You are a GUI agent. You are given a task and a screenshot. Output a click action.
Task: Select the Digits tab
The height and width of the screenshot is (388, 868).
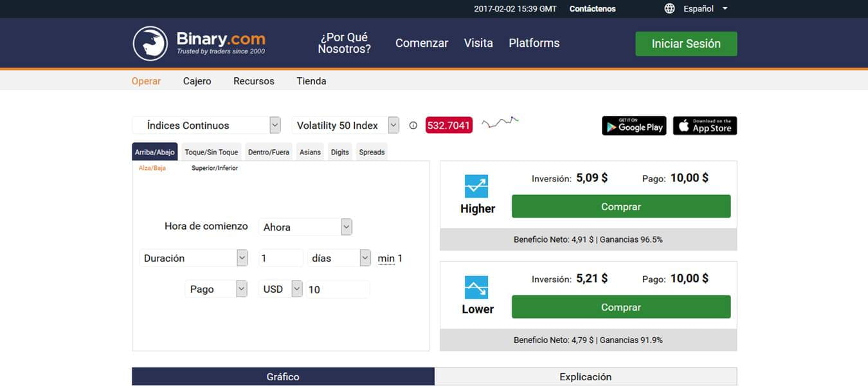pyautogui.click(x=339, y=152)
